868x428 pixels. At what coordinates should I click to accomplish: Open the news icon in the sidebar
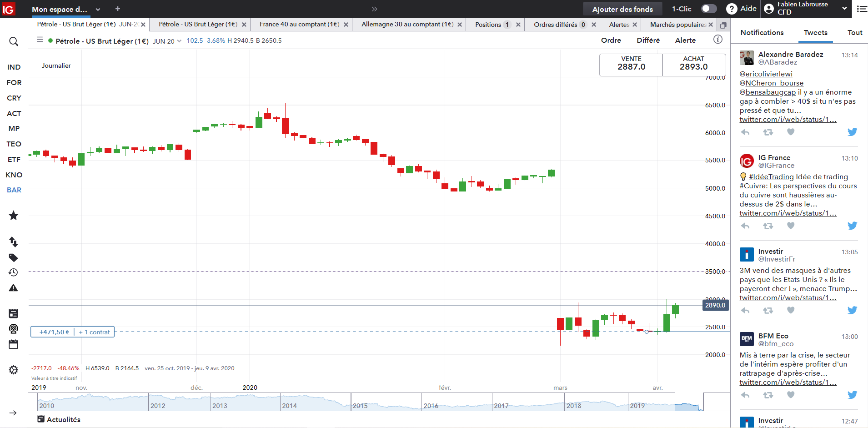14,313
